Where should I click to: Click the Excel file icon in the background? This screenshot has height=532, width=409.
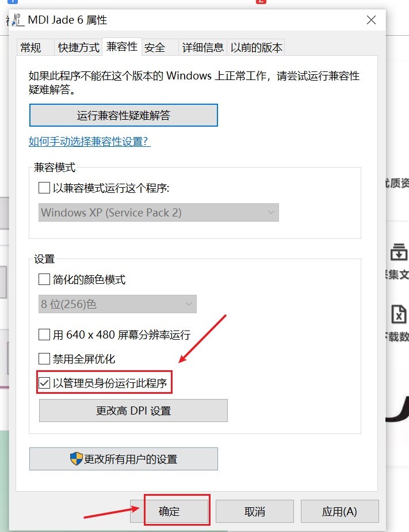pos(399,314)
